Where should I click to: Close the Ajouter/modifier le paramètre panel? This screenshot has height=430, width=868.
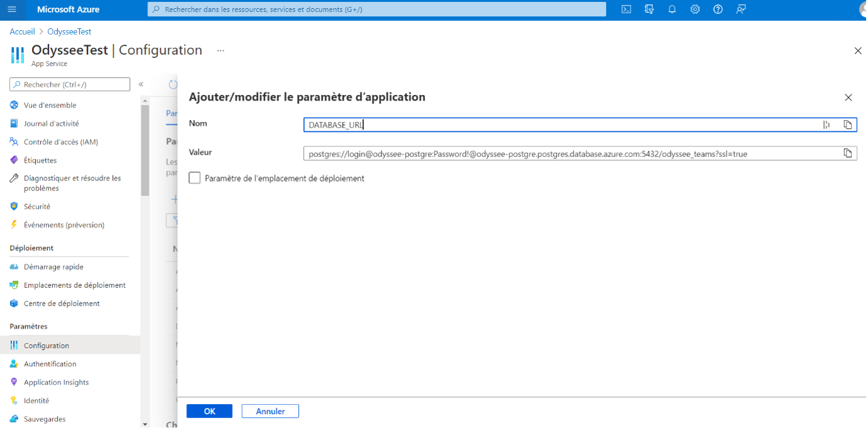point(848,97)
